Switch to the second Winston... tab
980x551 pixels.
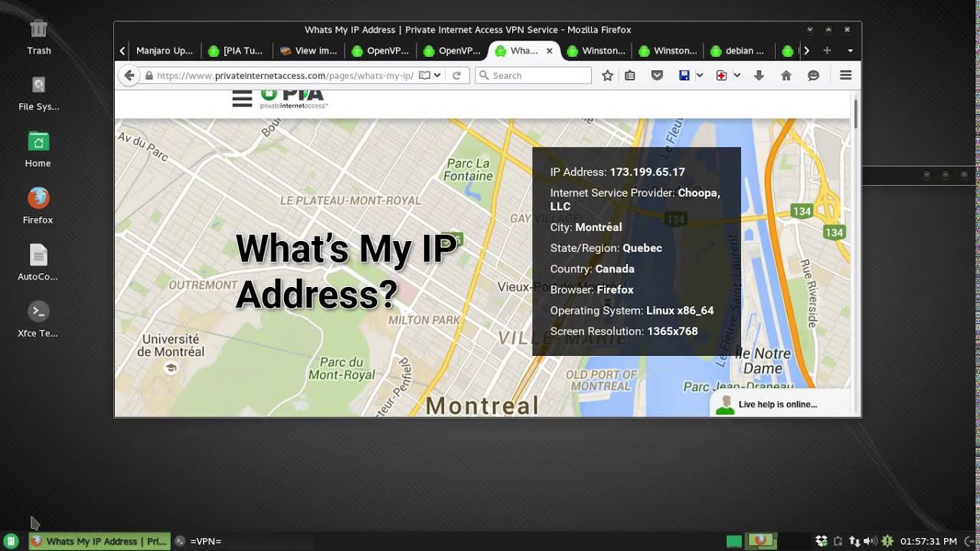coord(668,51)
